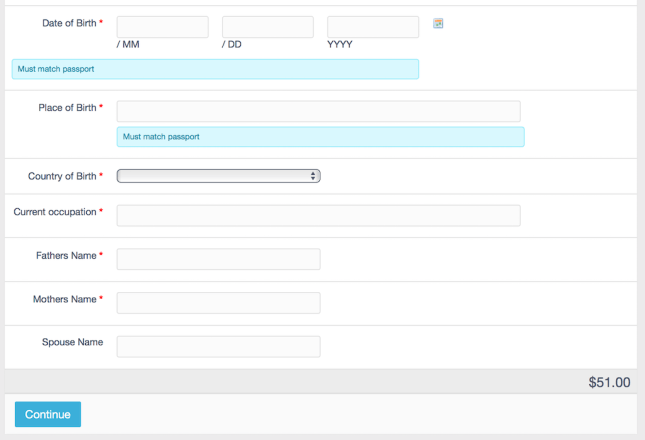Click the month (MM) birth date field

162,27
